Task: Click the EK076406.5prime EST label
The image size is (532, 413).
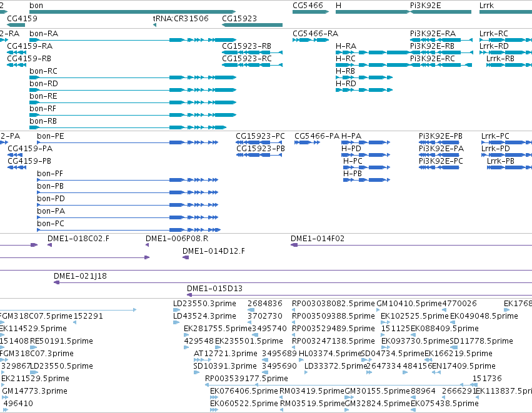Action: tap(244, 391)
